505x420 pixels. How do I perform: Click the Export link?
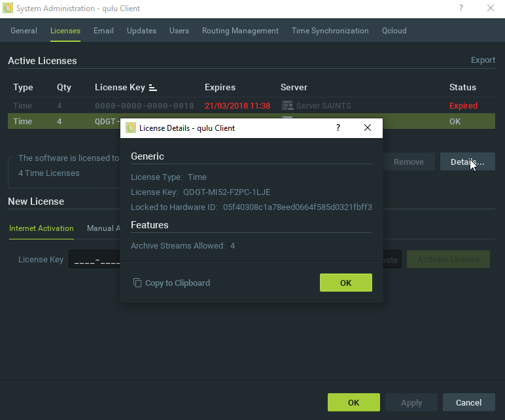tap(483, 60)
